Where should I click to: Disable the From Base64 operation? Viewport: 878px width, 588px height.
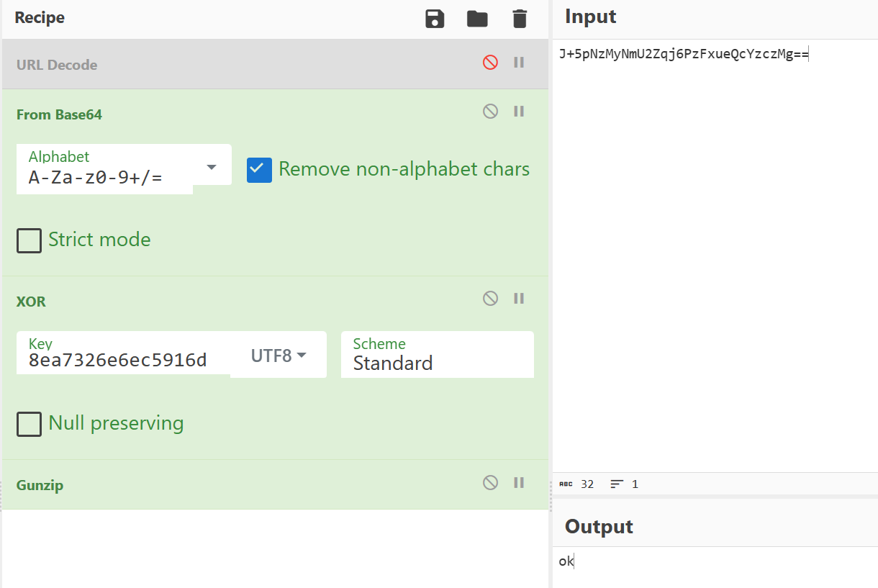490,112
